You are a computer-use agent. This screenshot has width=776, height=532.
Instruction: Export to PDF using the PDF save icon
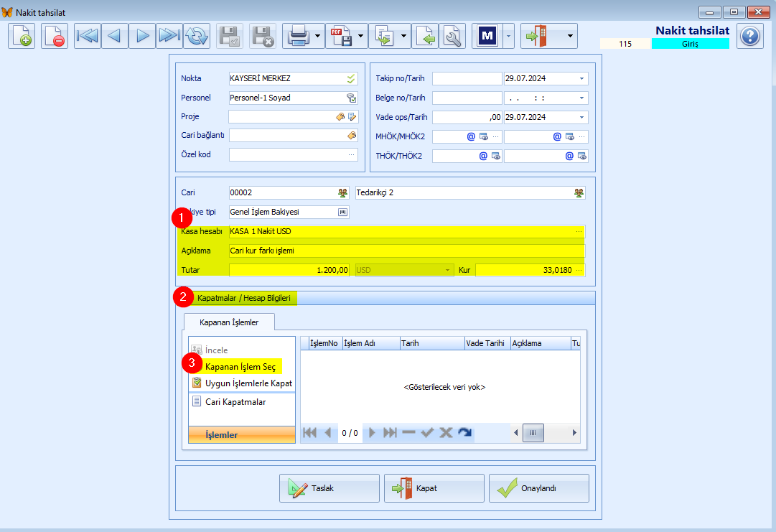pos(341,36)
